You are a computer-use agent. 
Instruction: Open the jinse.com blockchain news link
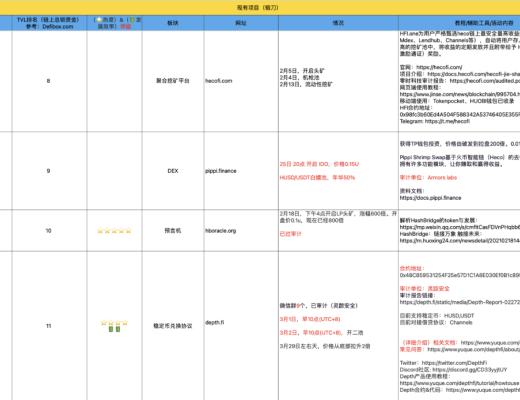[x=460, y=94]
